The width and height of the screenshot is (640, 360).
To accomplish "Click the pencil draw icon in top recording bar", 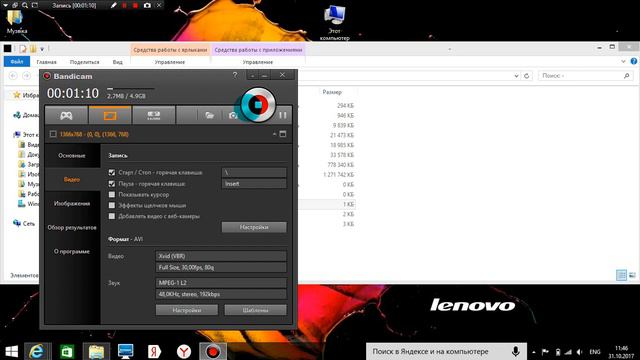I will pyautogui.click(x=113, y=5).
